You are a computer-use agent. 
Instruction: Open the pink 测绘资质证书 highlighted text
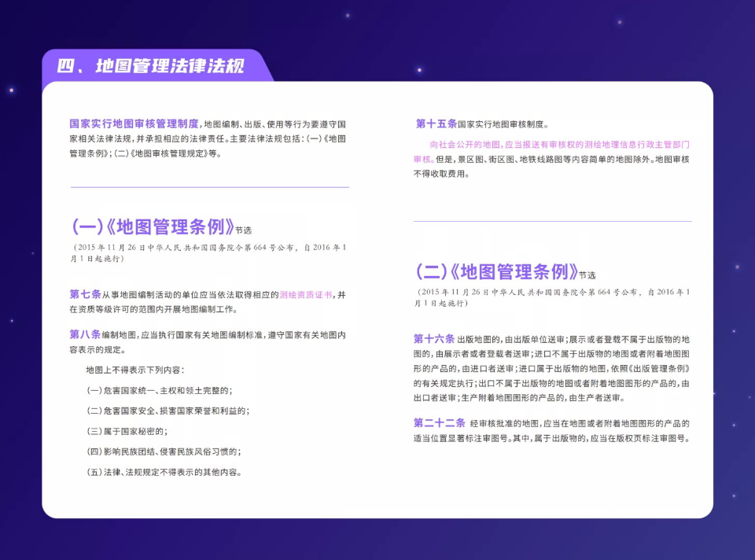pos(307,295)
